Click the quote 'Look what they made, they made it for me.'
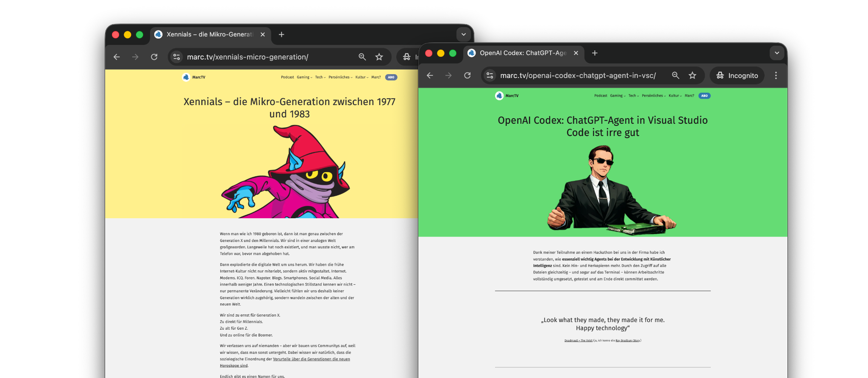The height and width of the screenshot is (378, 868). [603, 320]
